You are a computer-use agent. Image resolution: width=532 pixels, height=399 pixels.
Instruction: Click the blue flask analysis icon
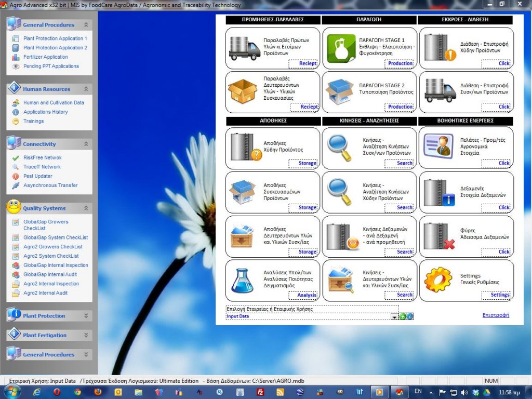(242, 280)
